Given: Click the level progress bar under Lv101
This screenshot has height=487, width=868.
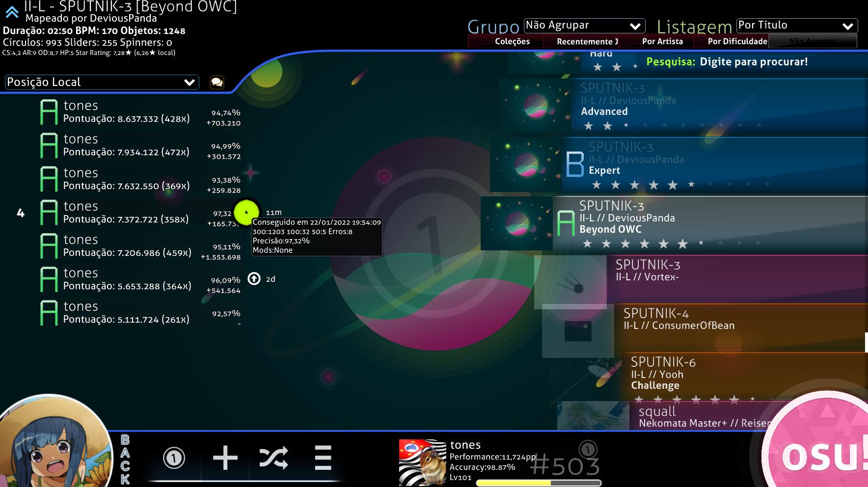Looking at the screenshot, I should (539, 483).
